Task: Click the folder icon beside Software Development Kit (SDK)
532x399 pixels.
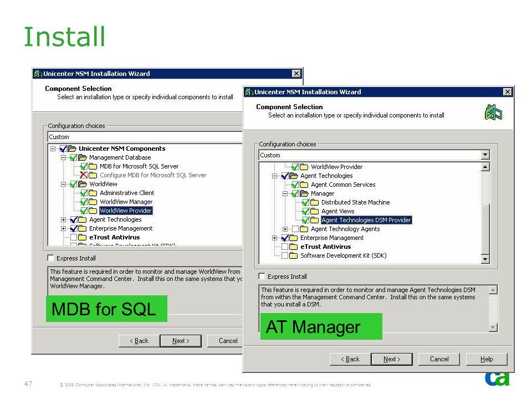Action: [x=294, y=255]
